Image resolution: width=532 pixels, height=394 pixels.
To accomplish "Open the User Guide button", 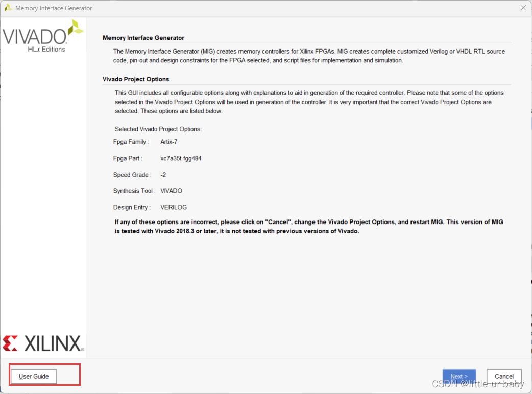I will (34, 376).
